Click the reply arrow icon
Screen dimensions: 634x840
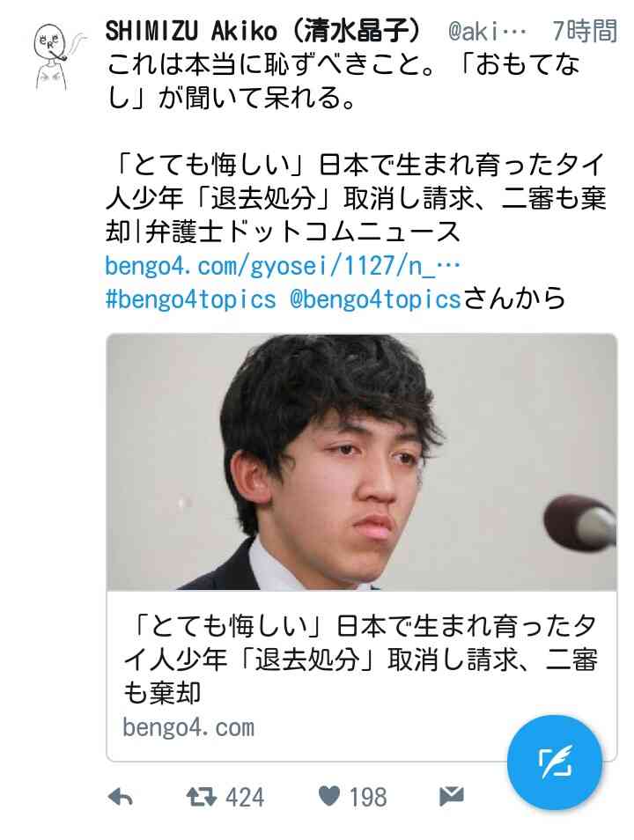121,798
